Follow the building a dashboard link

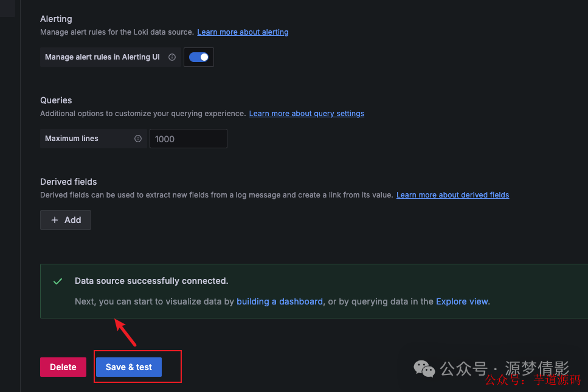pyautogui.click(x=279, y=301)
